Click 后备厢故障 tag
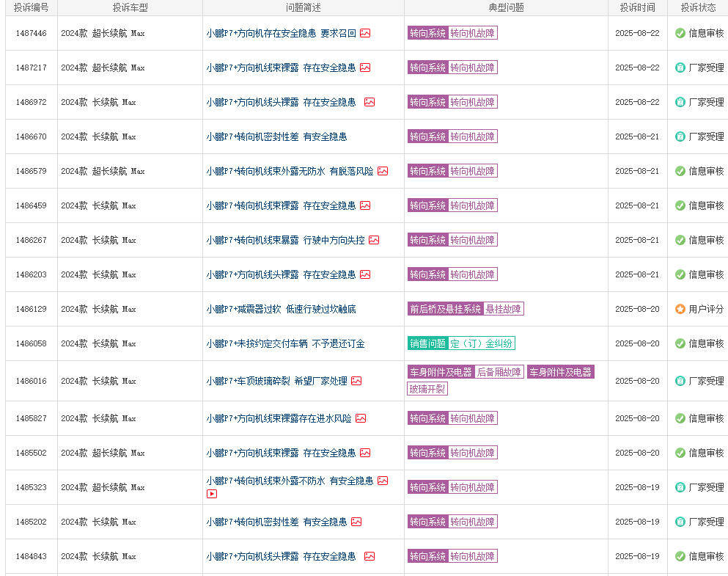 click(x=499, y=372)
